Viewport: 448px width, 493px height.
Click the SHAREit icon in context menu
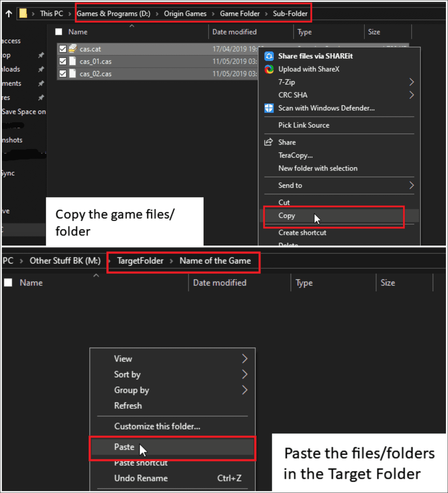(269, 56)
